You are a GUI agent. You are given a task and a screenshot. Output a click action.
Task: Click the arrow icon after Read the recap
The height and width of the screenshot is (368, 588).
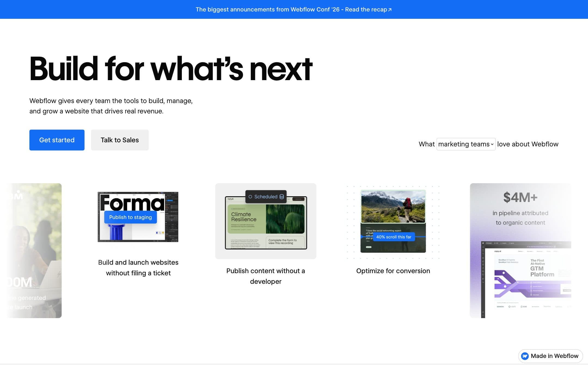point(390,10)
